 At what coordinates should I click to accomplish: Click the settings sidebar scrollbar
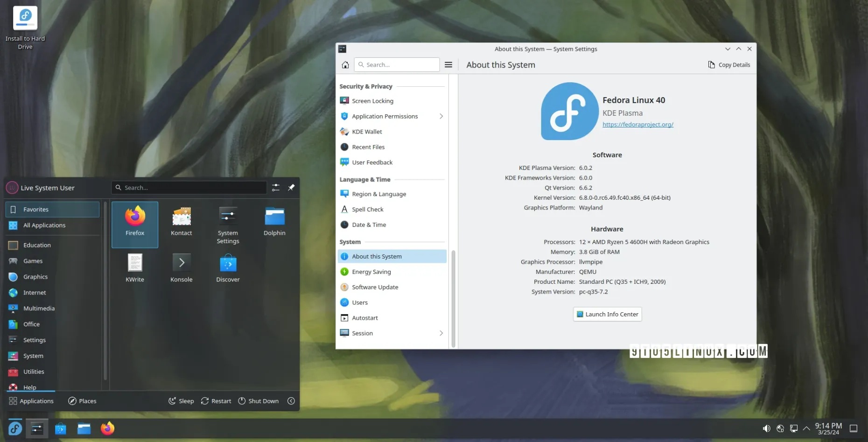pos(453,299)
